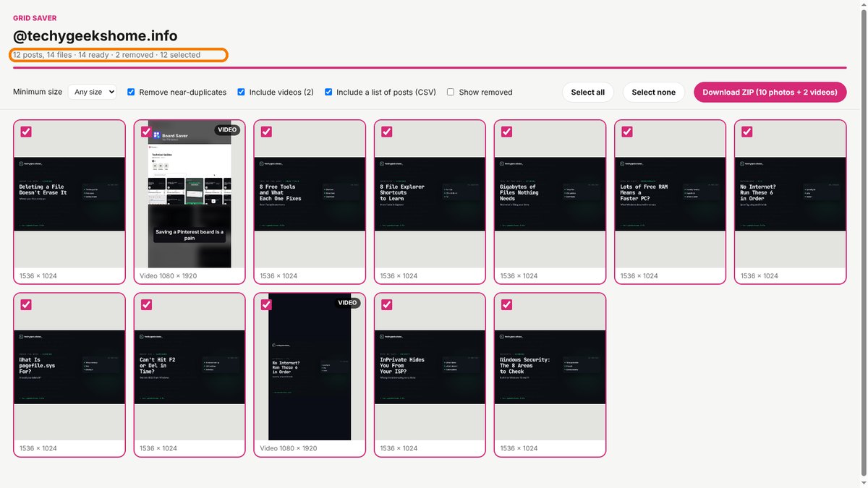Click the VIDEO badge on the Pinterest board clip
This screenshot has width=868, height=488.
point(227,130)
